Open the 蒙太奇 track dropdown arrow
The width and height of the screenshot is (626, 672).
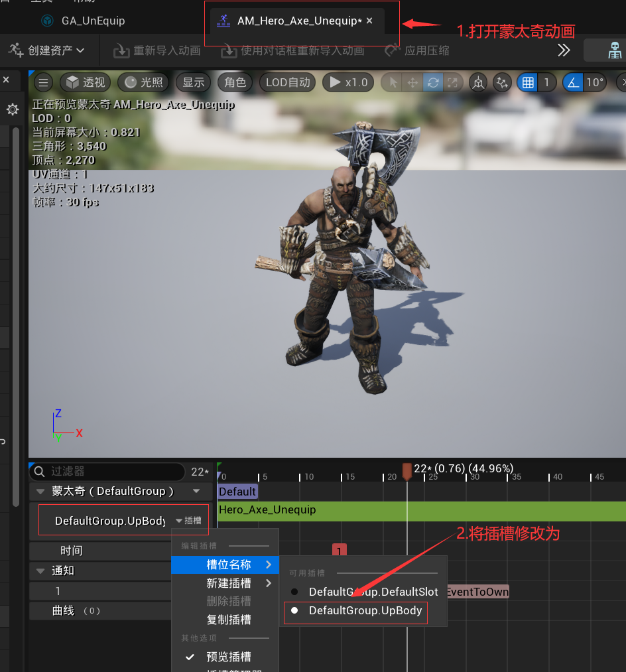tap(196, 491)
